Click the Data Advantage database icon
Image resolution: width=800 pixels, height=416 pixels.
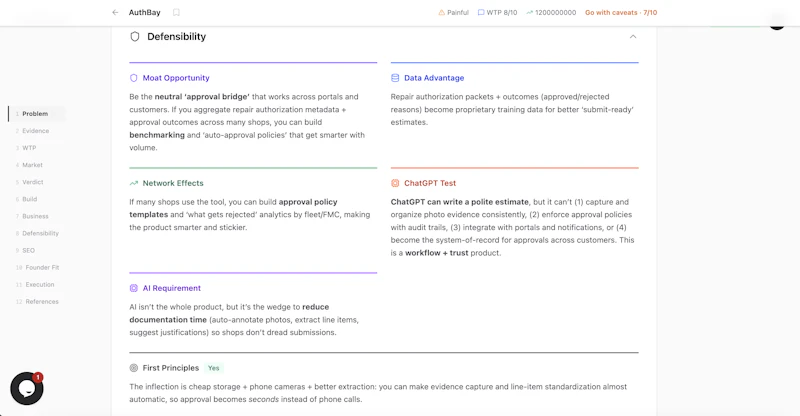[x=395, y=78]
